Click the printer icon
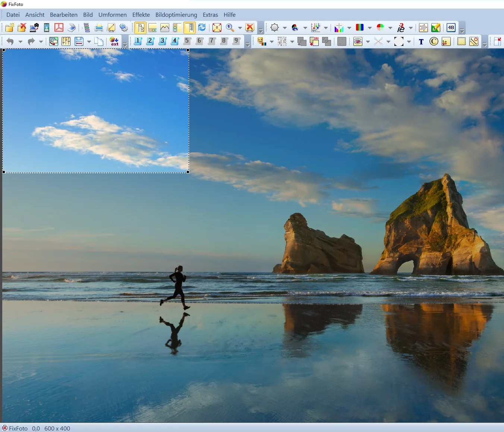Screen dimensions: 504x432 99,28
